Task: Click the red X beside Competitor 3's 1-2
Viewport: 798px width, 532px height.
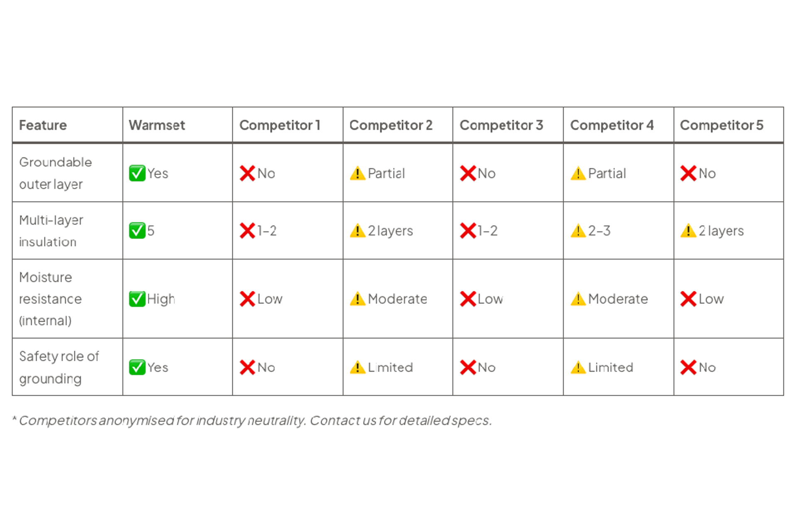Action: click(x=468, y=231)
